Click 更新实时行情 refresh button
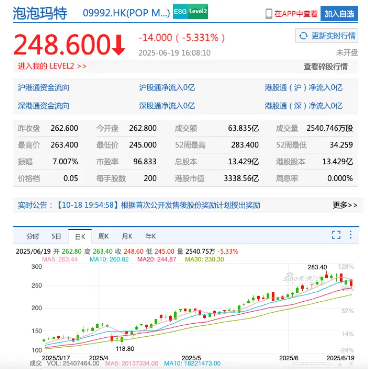The height and width of the screenshot is (370, 368). [326, 36]
